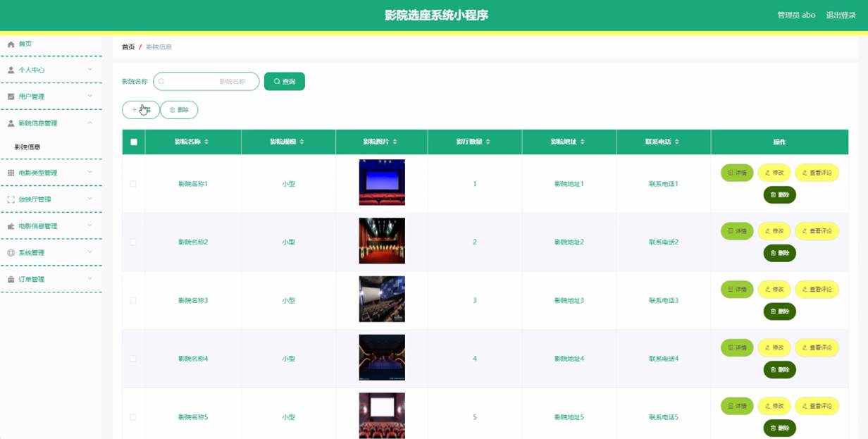Click the 订单管理 sidebar icon

pyautogui.click(x=11, y=280)
